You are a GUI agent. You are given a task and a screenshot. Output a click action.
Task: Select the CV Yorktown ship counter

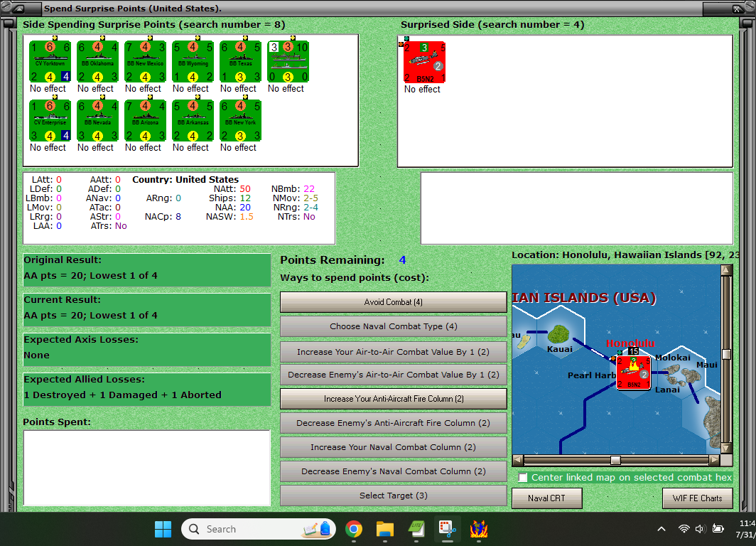tap(50, 62)
